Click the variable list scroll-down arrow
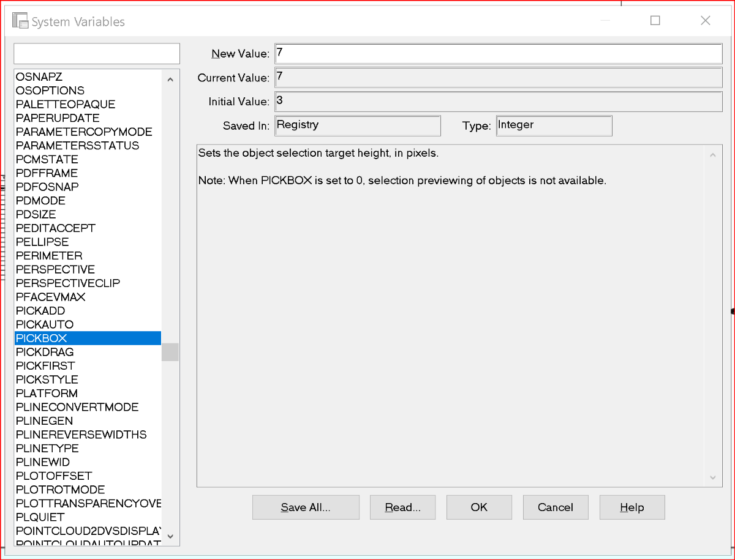735x560 pixels. coord(170,536)
